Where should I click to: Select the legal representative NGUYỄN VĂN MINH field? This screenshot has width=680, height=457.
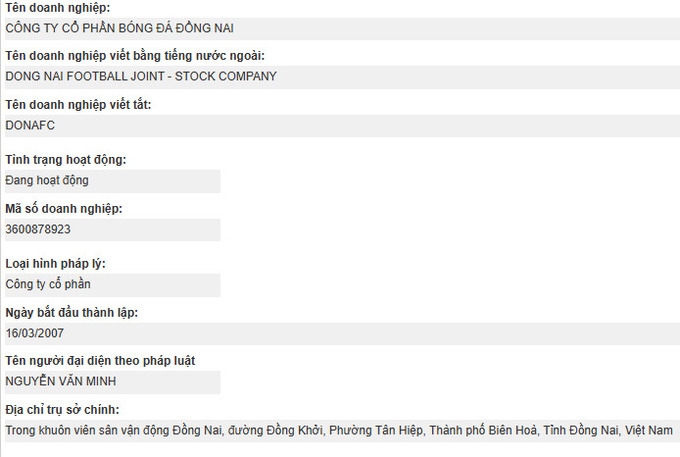[112, 382]
